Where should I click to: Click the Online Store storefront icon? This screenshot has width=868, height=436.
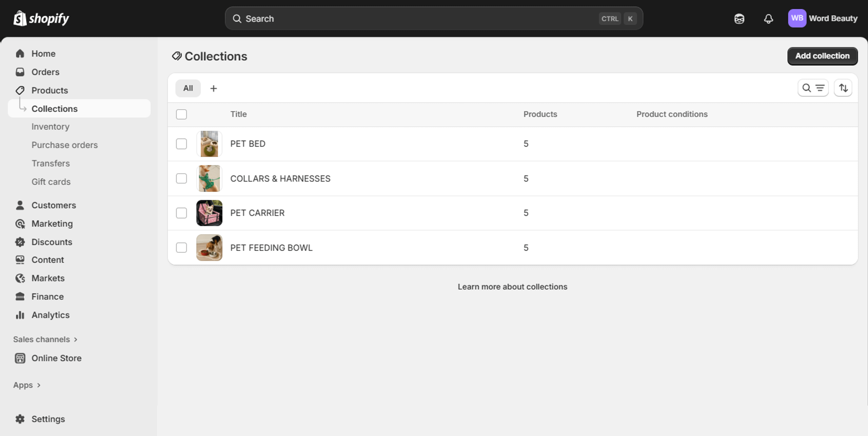pyautogui.click(x=20, y=358)
